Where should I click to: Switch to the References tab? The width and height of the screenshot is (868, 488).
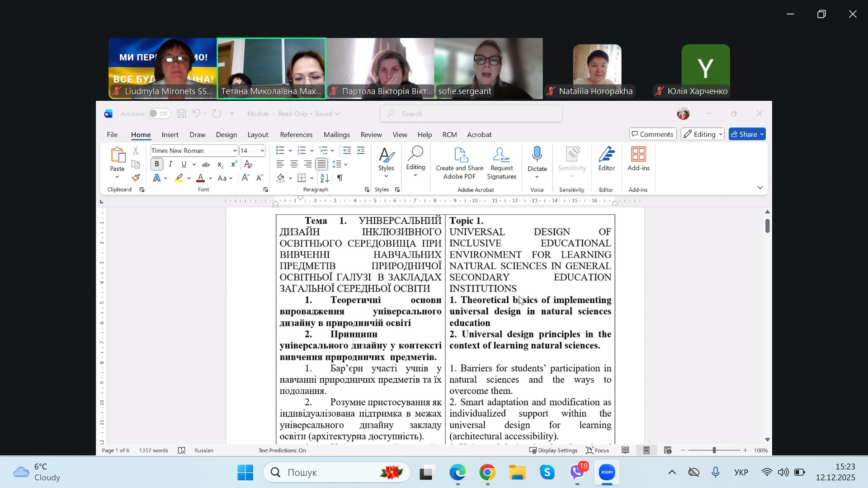tap(296, 135)
